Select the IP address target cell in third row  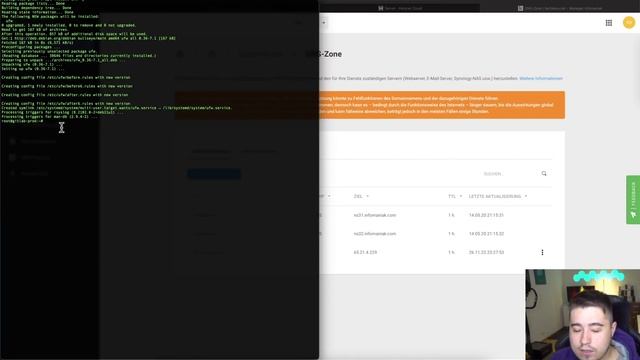[x=365, y=253]
